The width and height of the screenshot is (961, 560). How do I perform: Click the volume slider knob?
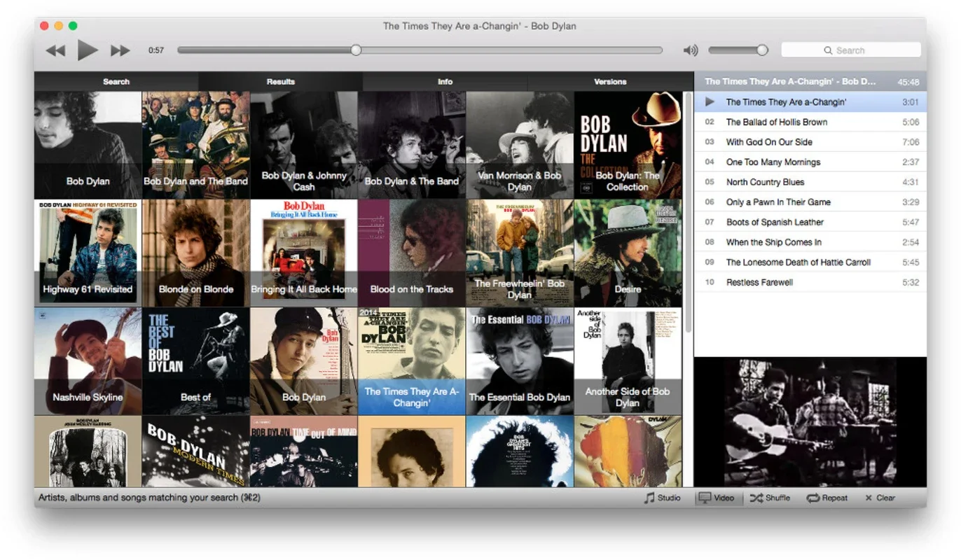(762, 50)
